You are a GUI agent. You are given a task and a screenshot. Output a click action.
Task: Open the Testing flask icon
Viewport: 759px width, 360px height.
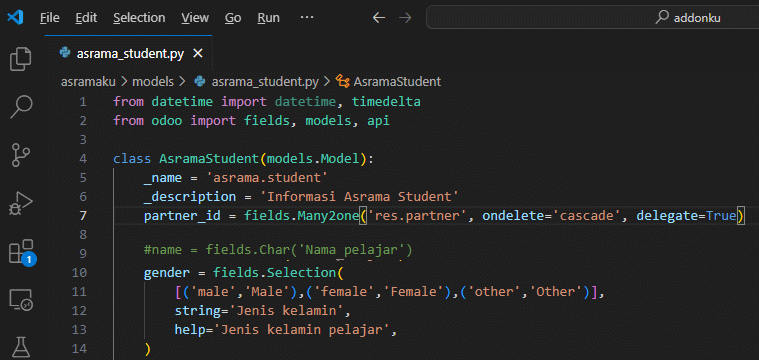click(21, 346)
